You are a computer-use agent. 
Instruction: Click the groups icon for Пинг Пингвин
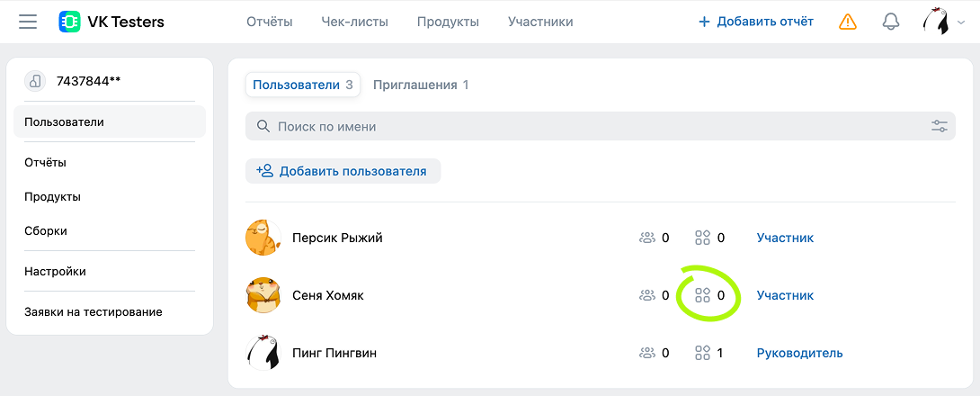pyautogui.click(x=646, y=353)
